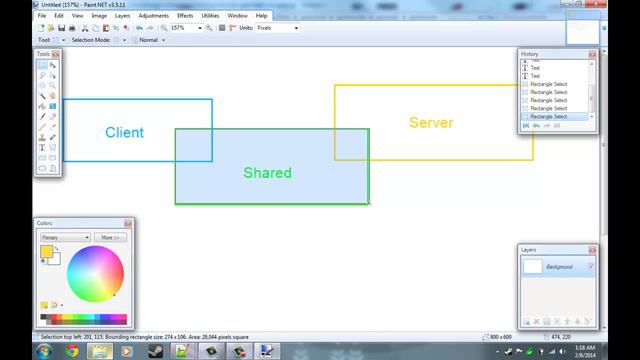Select the Clone Stamp tool
The width and height of the screenshot is (640, 360).
[x=42, y=137]
